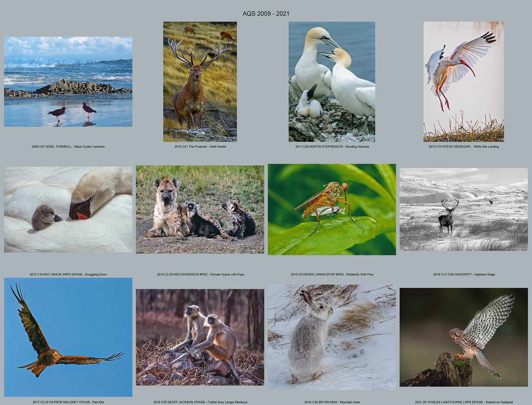
Task: Open the Red Kite in flight photo
Action: tap(68, 337)
